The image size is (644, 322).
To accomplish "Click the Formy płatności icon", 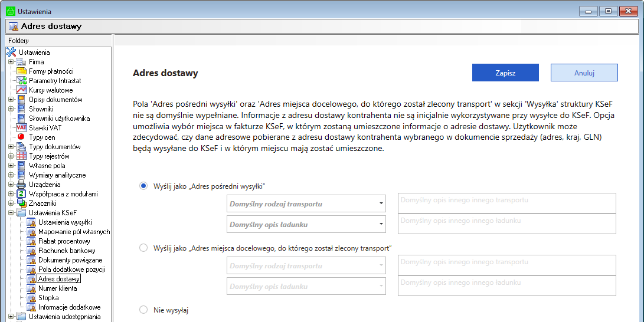I will 22,71.
